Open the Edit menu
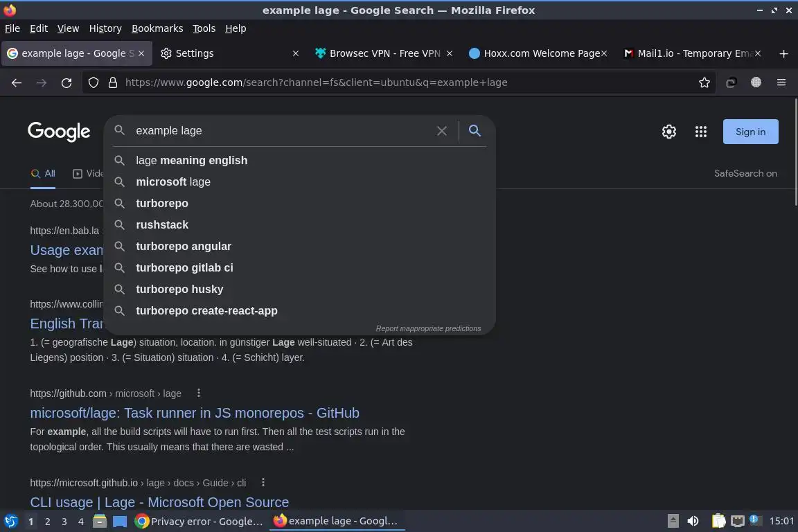Screen dimensions: 798x532 [39, 28]
